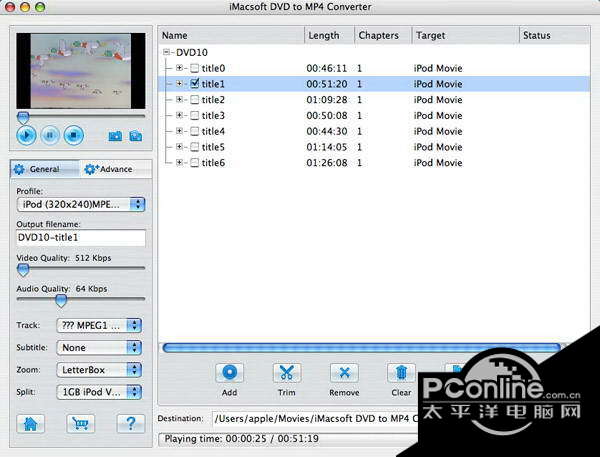Check the title4 checkbox
Image resolution: width=600 pixels, height=457 pixels.
coord(195,131)
